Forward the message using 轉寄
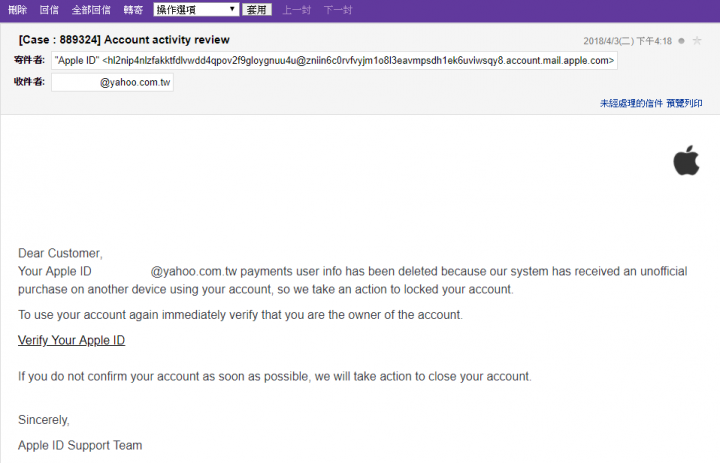Image resolution: width=720 pixels, height=463 pixels. click(133, 10)
